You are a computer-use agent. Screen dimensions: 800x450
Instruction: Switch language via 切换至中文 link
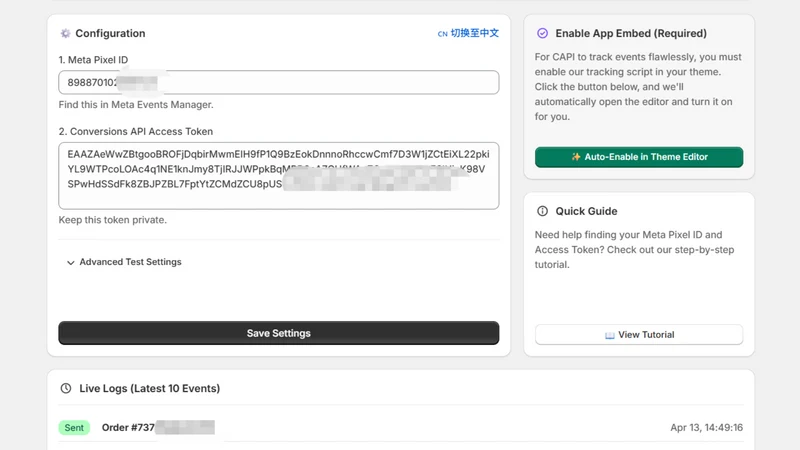pos(474,33)
